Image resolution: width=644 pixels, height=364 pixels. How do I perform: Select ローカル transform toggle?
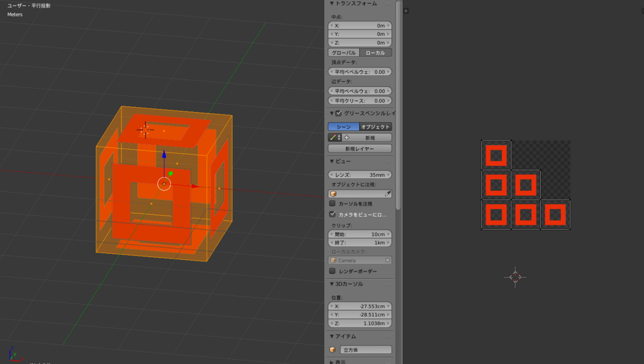point(375,53)
